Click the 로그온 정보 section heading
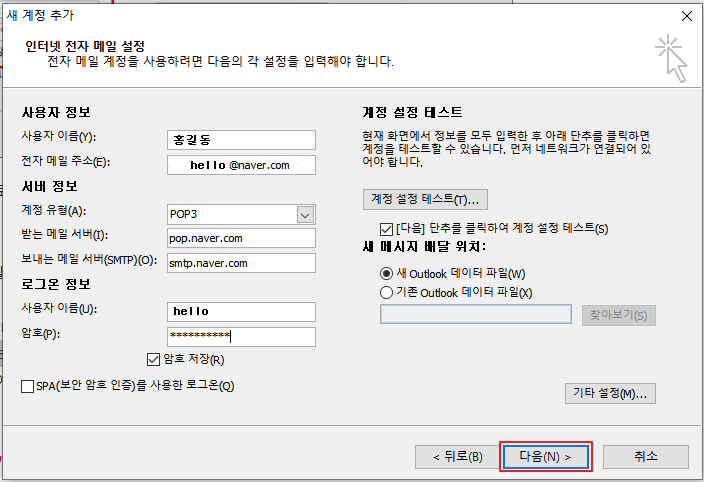Image resolution: width=704 pixels, height=482 pixels. pyautogui.click(x=56, y=284)
